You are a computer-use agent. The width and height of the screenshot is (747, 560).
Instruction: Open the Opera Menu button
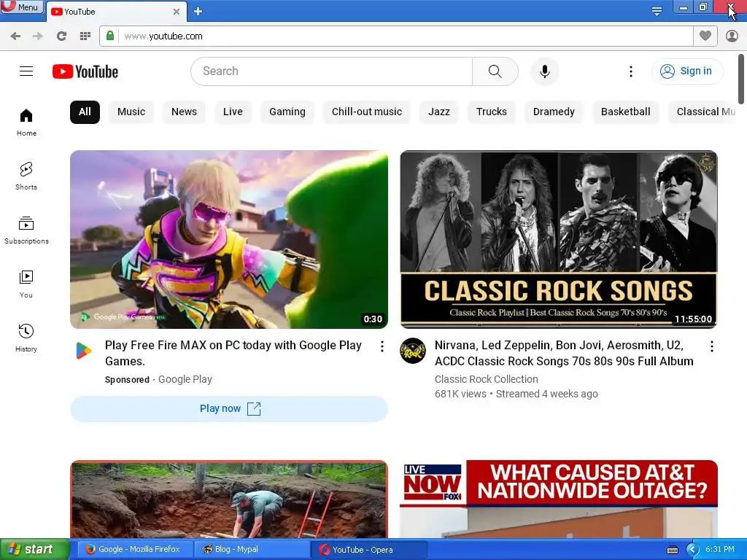tap(22, 7)
